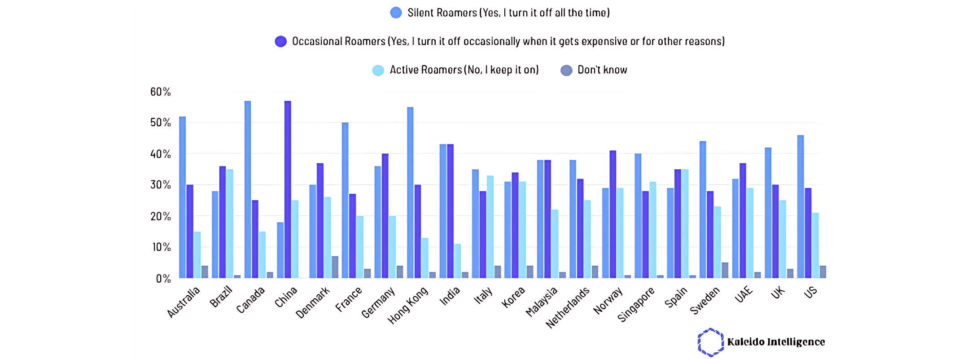Click the Kaleido Intelligence brand text

click(776, 342)
